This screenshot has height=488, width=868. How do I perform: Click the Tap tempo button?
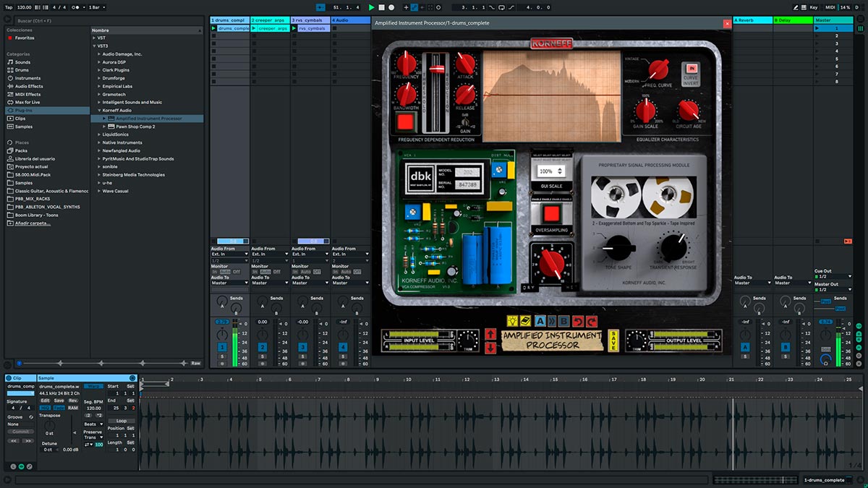(x=9, y=7)
